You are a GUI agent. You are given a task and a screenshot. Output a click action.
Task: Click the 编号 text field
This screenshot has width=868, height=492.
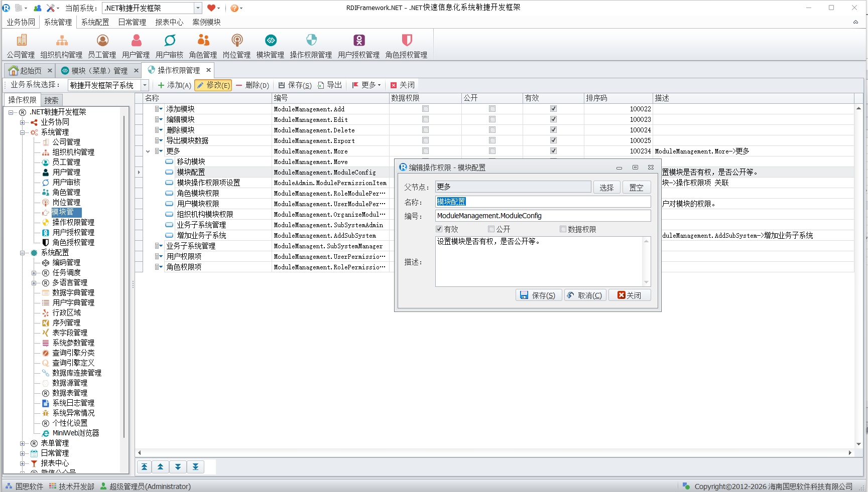tap(542, 216)
